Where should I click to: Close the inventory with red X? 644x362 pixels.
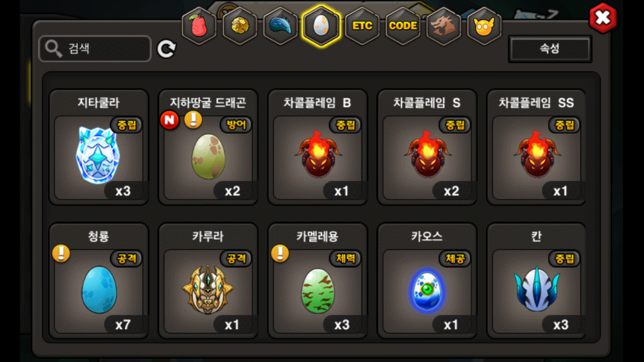pyautogui.click(x=602, y=18)
